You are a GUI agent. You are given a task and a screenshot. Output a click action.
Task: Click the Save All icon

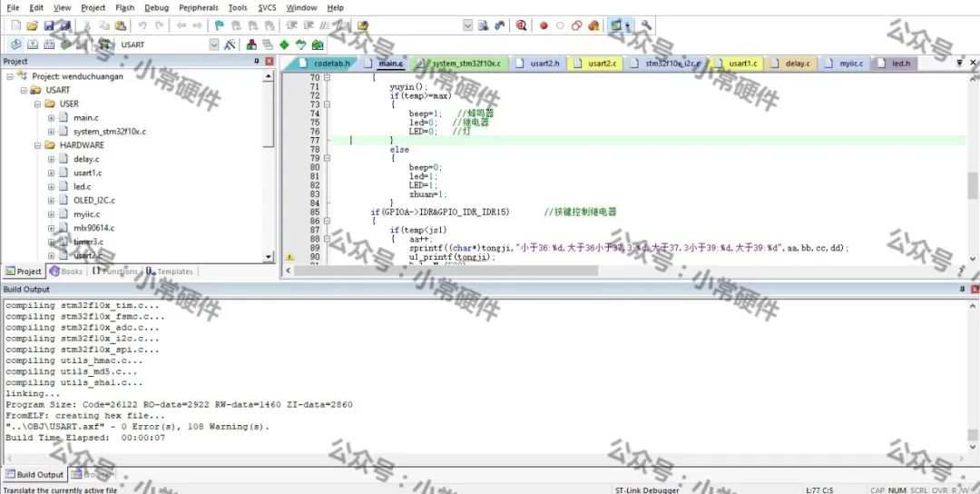pyautogui.click(x=64, y=25)
